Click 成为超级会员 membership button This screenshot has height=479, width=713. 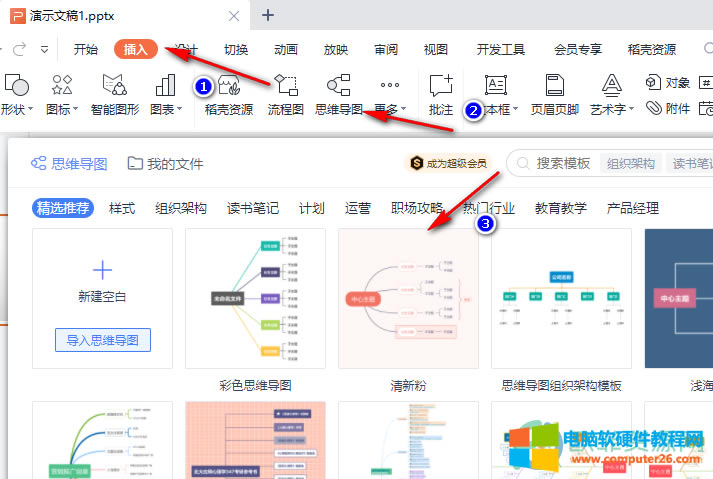[x=448, y=163]
